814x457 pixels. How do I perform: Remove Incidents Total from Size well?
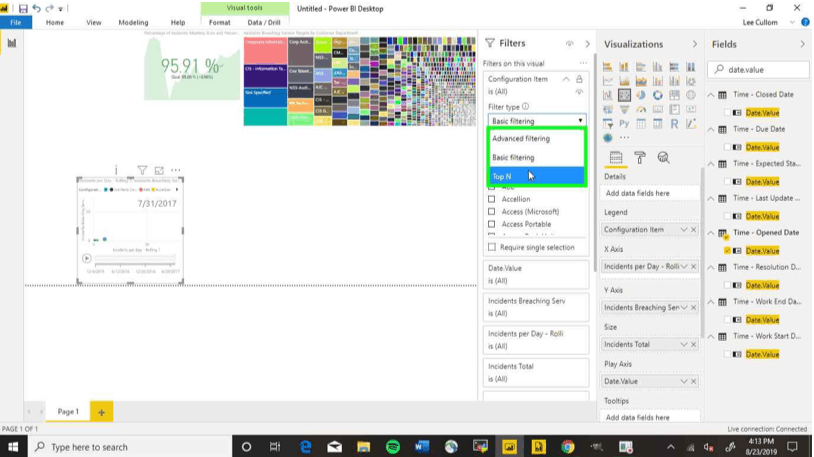694,344
